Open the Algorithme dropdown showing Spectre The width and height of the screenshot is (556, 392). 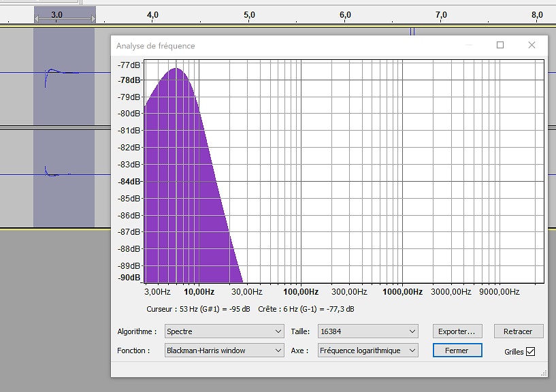224,331
